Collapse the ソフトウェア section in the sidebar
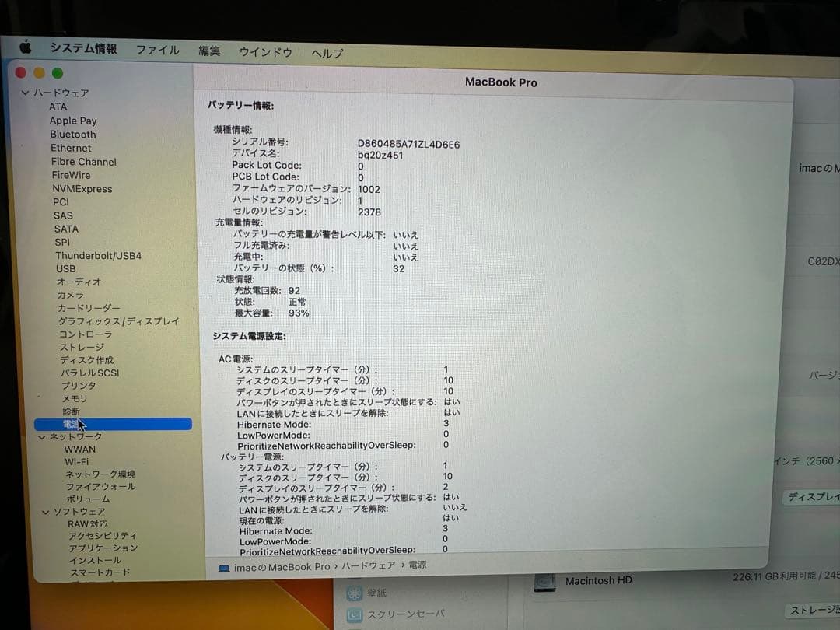The height and width of the screenshot is (630, 840). [x=46, y=511]
